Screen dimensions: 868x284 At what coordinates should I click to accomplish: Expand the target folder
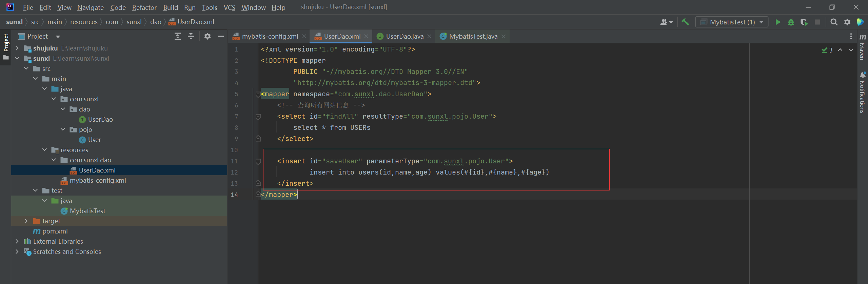tap(26, 221)
